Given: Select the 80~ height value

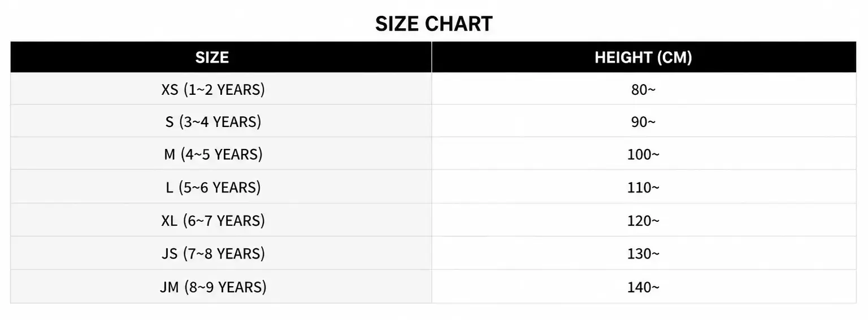Looking at the screenshot, I should click(643, 89).
